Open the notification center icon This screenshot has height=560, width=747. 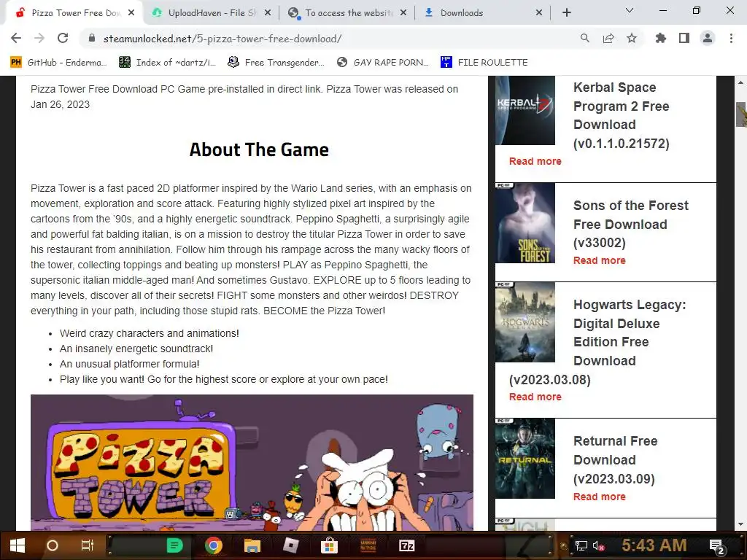(x=717, y=546)
